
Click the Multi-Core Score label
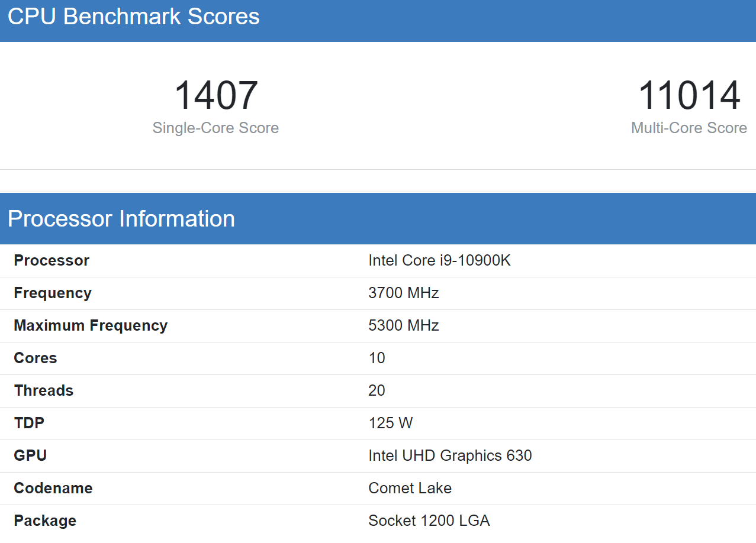click(689, 128)
